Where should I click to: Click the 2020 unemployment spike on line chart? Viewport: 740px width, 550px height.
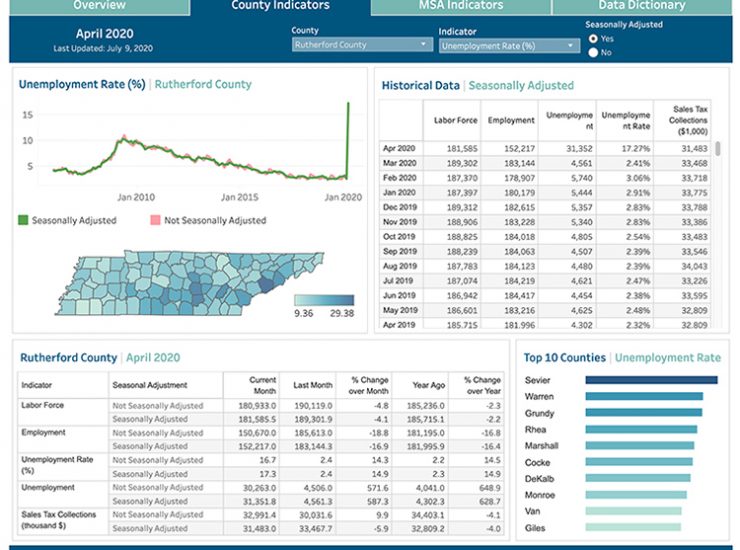click(348, 110)
